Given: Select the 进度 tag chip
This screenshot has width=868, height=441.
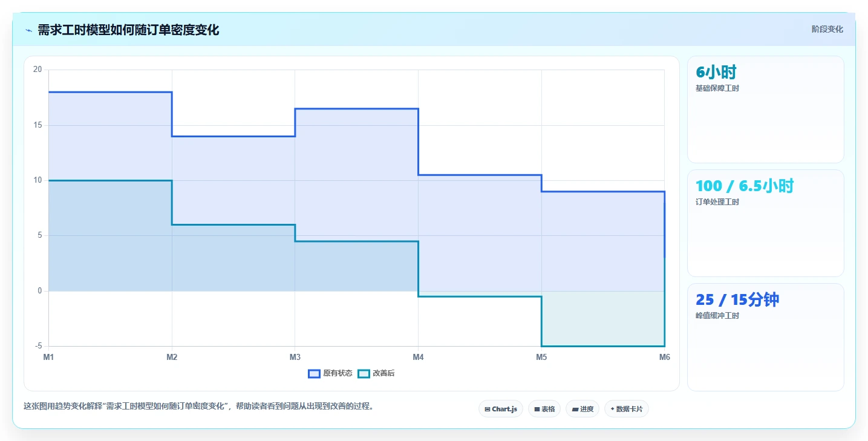Looking at the screenshot, I should (582, 409).
